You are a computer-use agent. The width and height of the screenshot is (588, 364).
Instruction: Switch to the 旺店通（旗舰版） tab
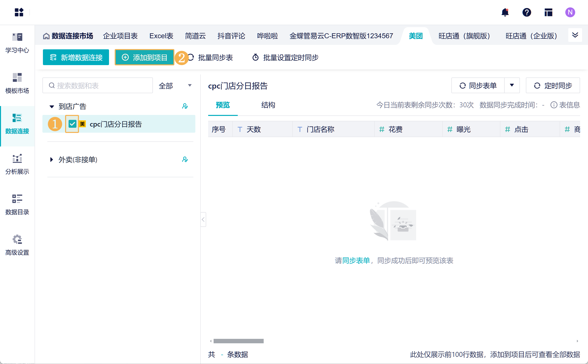(464, 36)
